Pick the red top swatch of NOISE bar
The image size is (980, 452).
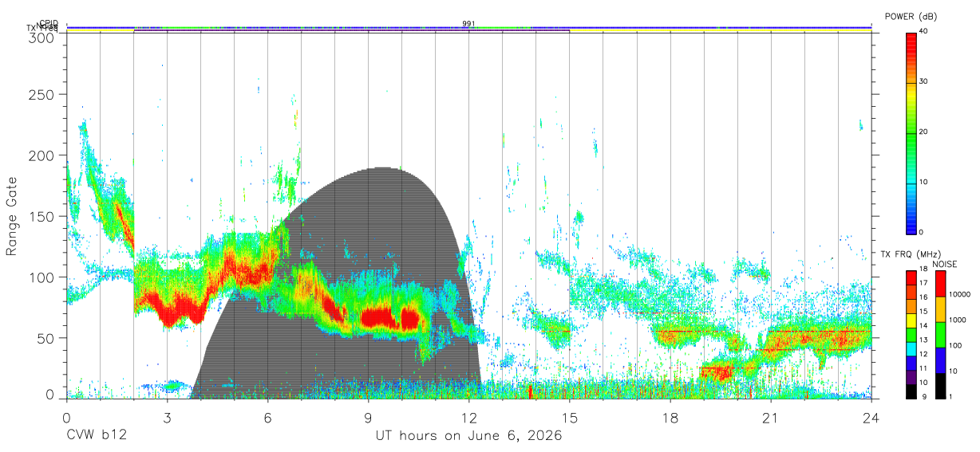tap(941, 283)
